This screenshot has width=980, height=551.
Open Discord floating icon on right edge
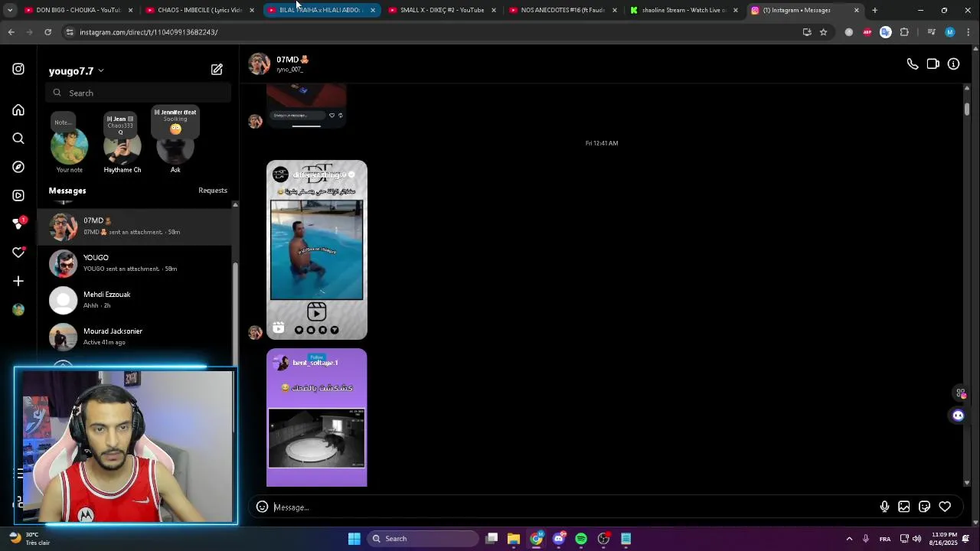(958, 416)
